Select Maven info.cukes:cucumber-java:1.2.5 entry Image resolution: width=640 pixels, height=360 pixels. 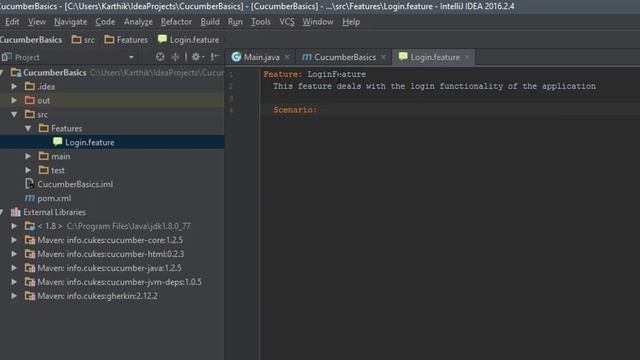pos(109,268)
